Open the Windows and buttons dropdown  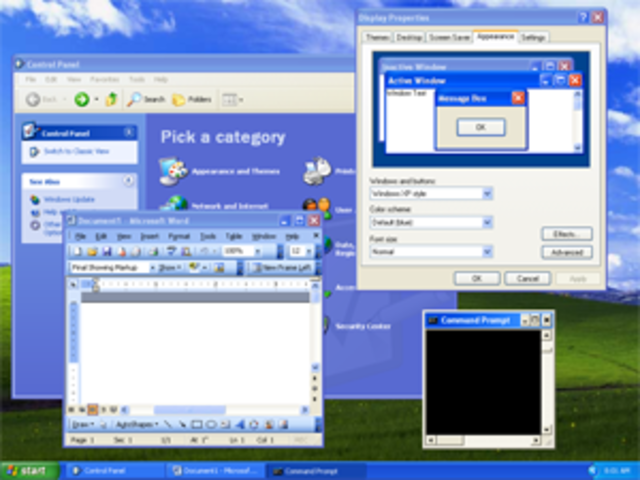[x=487, y=193]
